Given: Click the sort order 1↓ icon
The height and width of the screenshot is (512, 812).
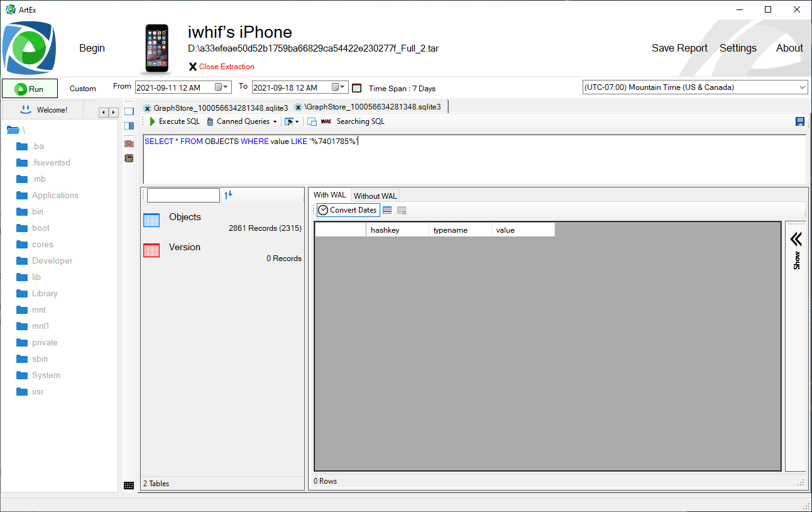Looking at the screenshot, I should pyautogui.click(x=228, y=195).
